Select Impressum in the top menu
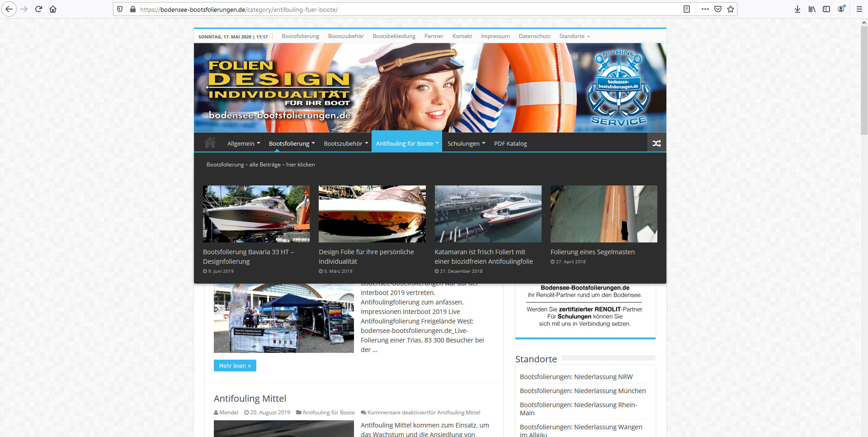Image resolution: width=868 pixels, height=437 pixels. (x=495, y=36)
